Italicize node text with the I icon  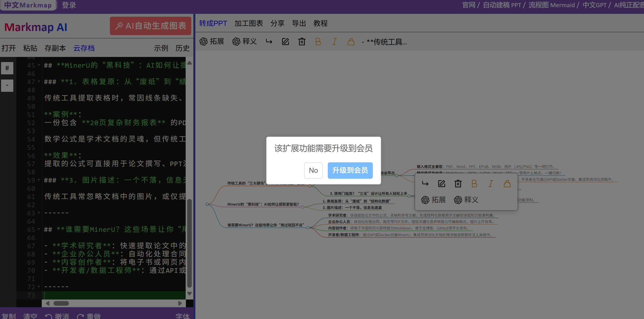(334, 42)
